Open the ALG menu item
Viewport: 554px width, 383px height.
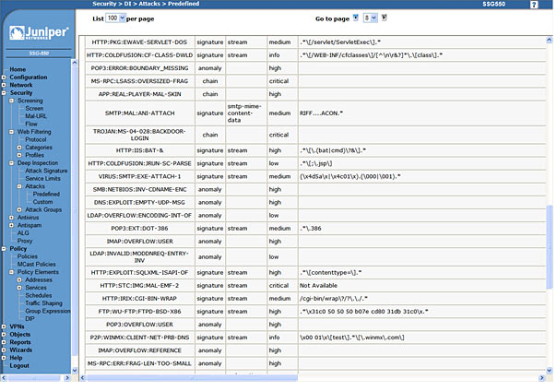23,233
